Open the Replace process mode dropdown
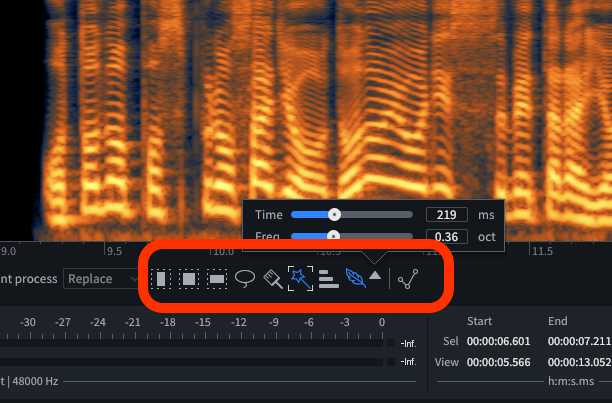Viewport: 612px width, 403px height. click(x=100, y=279)
